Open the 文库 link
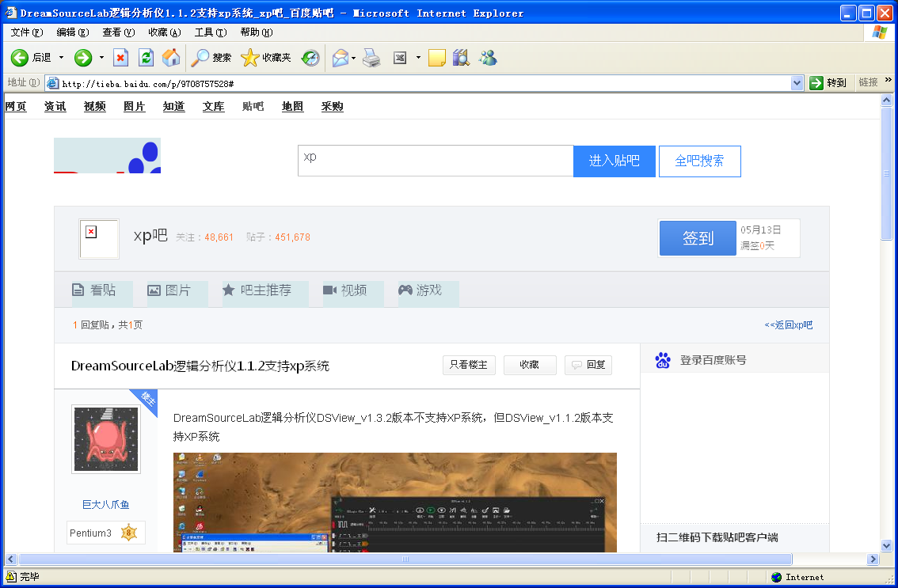Screen dimensions: 898x588 [x=213, y=107]
